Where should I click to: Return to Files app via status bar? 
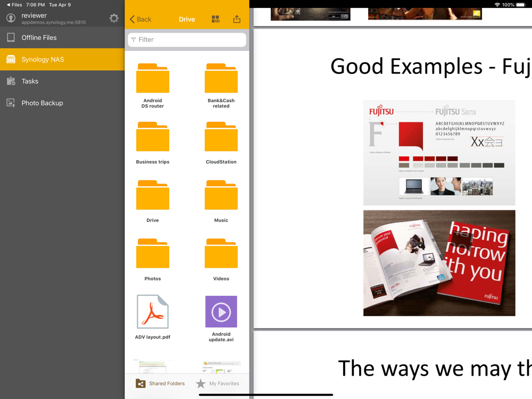click(x=14, y=5)
